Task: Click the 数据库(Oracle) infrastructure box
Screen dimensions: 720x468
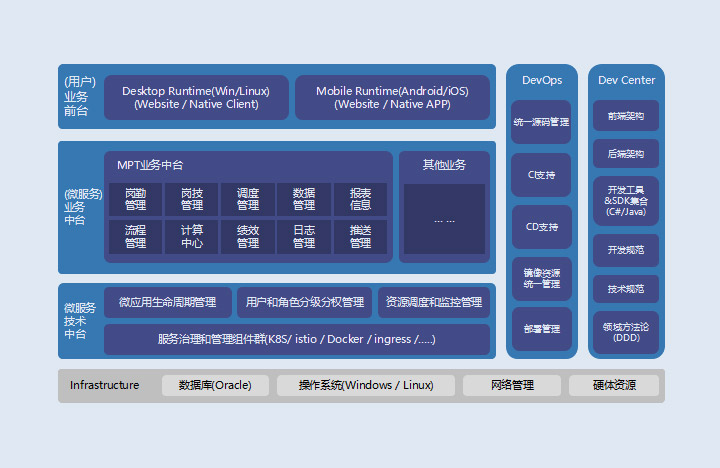Action: point(215,385)
